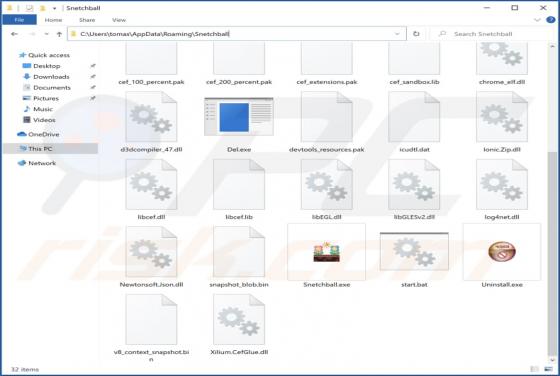560x376 pixels.
Task: Select the log4net.dll gear icon
Action: click(x=502, y=184)
